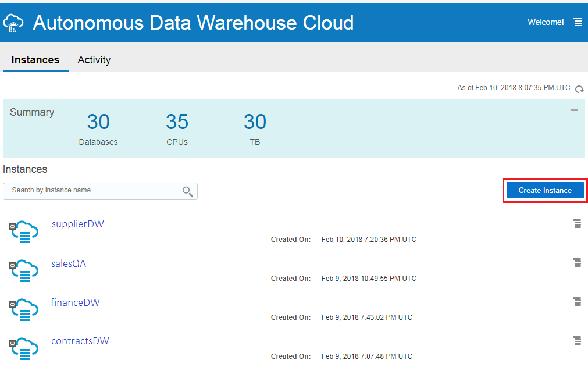Select the supplierDW database cloud icon
Screen dimensions: 588x382
click(24, 230)
